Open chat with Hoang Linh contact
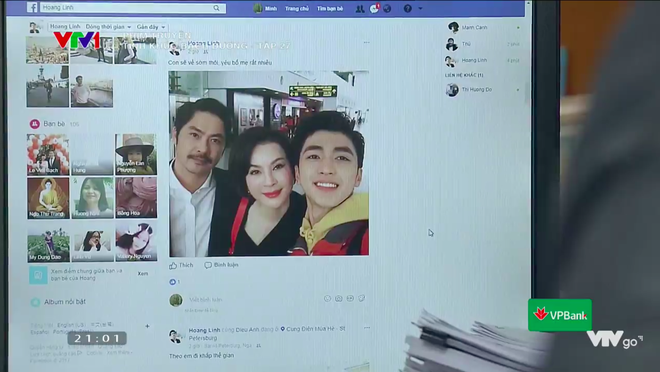This screenshot has width=660, height=372. click(483, 60)
